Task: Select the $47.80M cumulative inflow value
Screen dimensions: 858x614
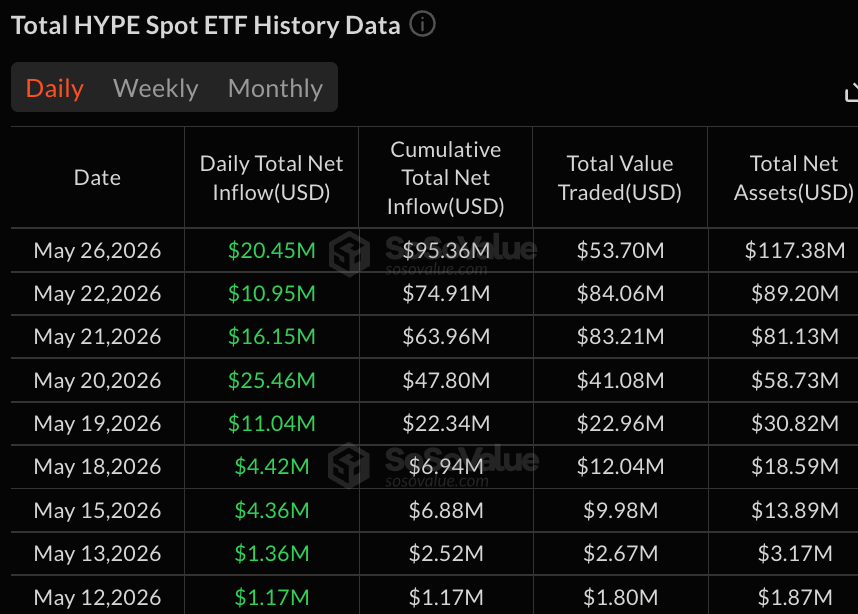Action: 446,380
